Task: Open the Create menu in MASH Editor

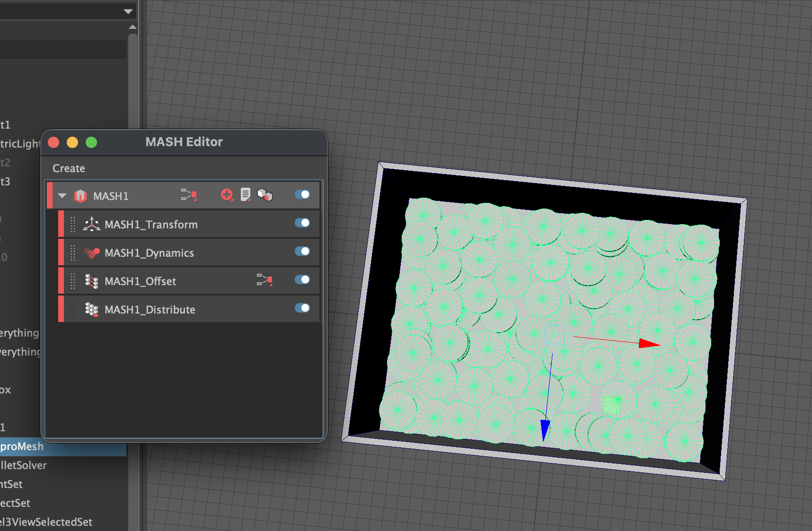Action: pyautogui.click(x=69, y=168)
